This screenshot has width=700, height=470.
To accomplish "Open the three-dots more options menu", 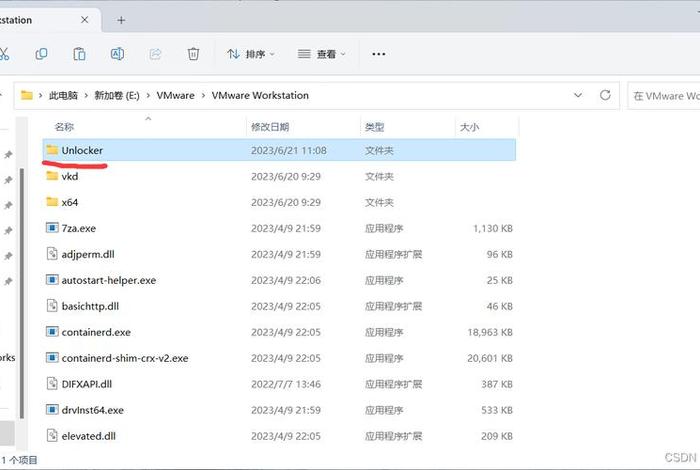I will pos(379,54).
